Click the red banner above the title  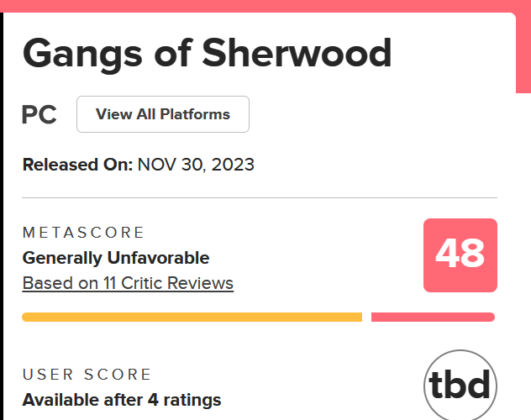point(252,6)
